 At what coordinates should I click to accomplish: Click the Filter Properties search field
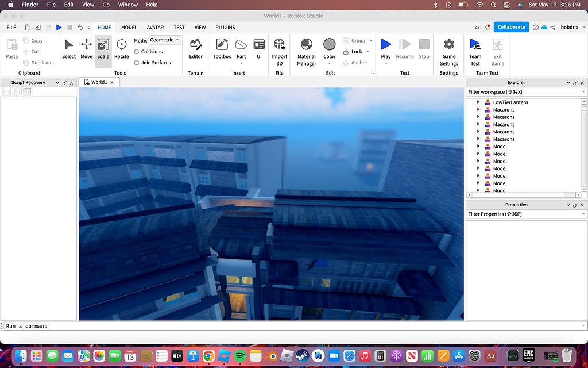point(526,214)
